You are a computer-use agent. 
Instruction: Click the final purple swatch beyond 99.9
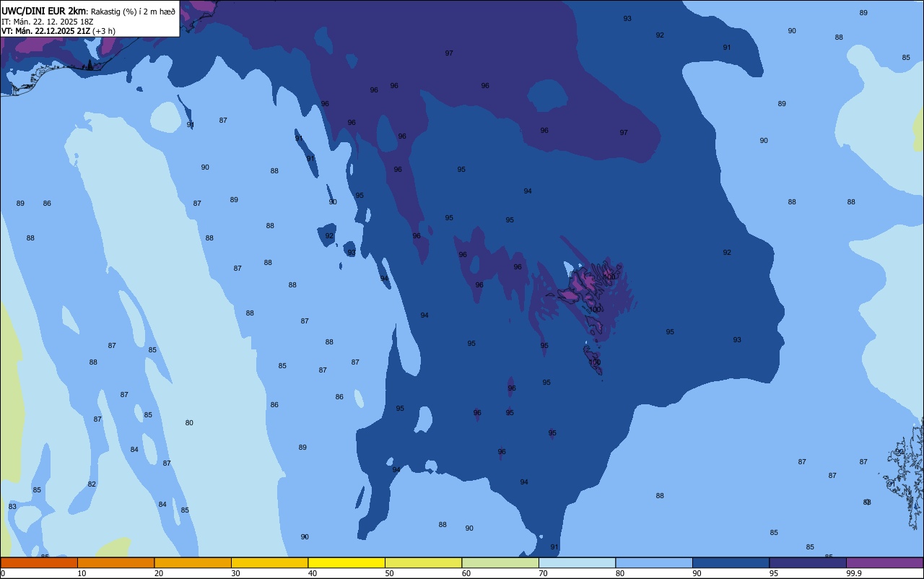tap(884, 562)
